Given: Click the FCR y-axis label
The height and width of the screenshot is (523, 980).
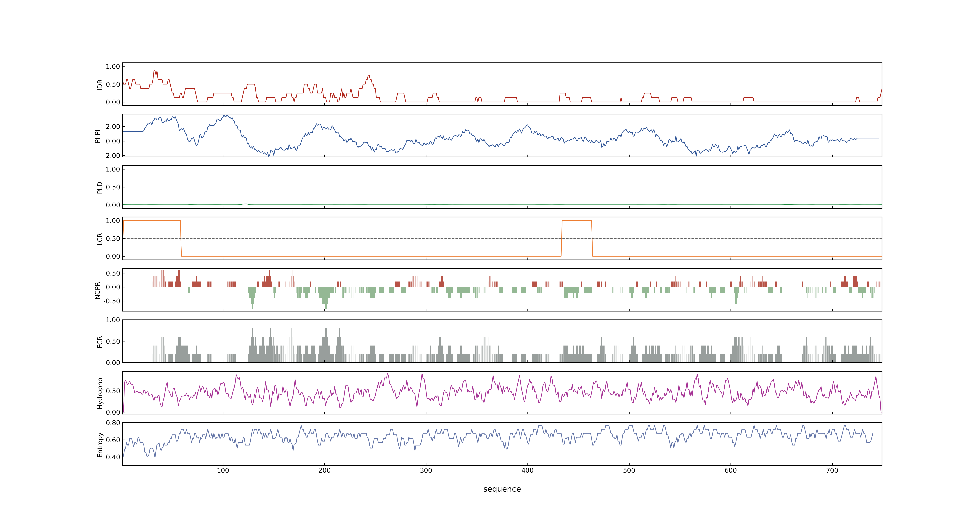Looking at the screenshot, I should (x=100, y=341).
